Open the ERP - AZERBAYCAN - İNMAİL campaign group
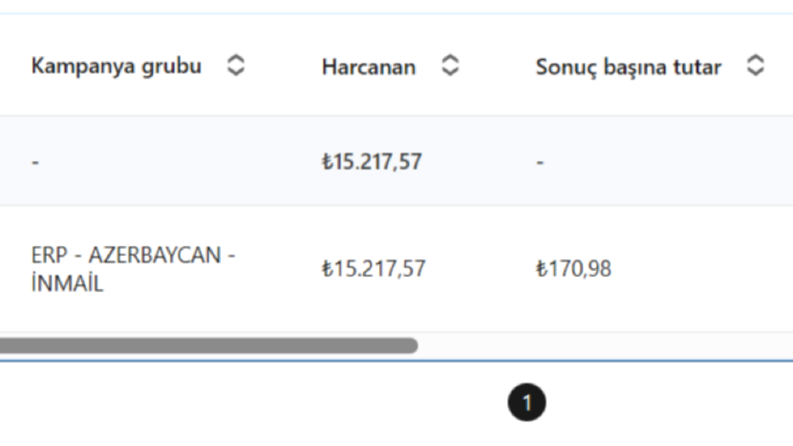This screenshot has width=793, height=446. point(133,269)
